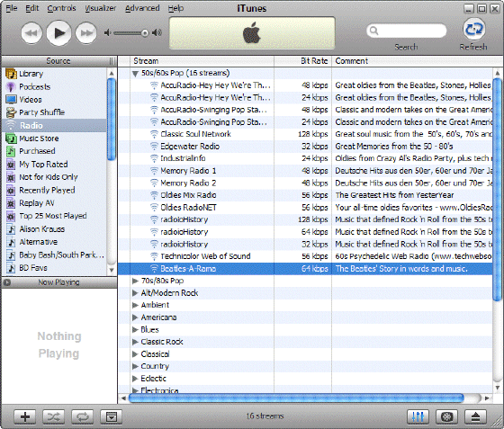The image size is (504, 429).
Task: Open the Edit menu
Action: [x=32, y=8]
